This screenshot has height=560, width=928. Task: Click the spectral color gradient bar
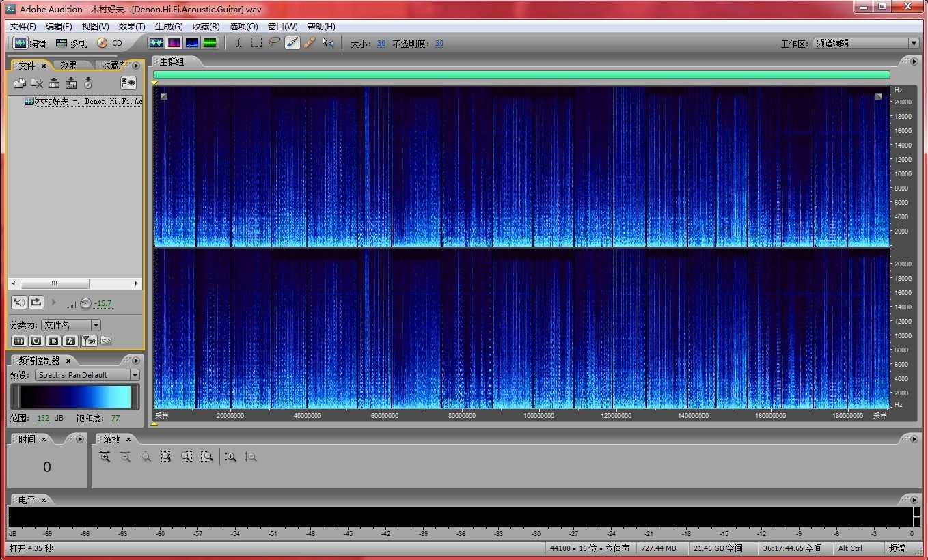(75, 397)
